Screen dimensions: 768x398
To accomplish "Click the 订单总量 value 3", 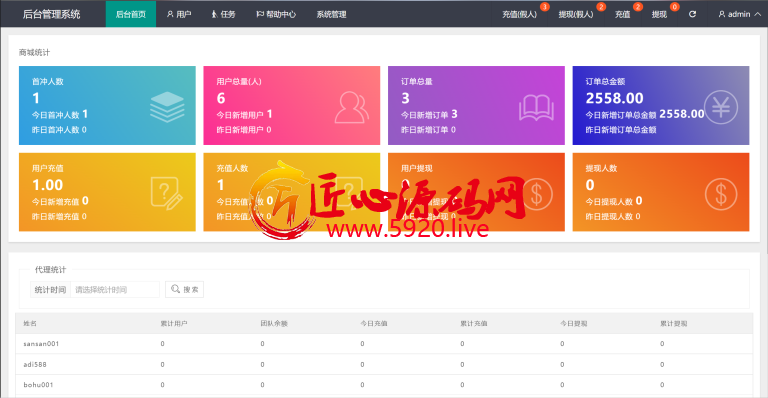I will click(405, 98).
